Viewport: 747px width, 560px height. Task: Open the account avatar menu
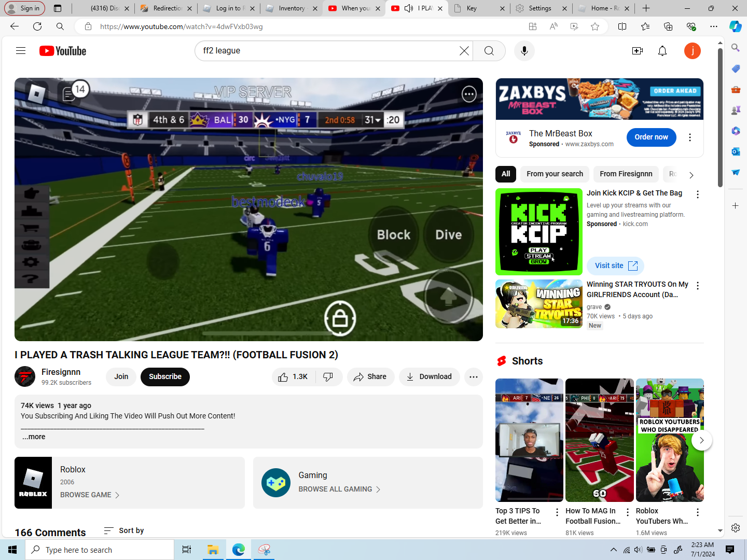pyautogui.click(x=693, y=51)
